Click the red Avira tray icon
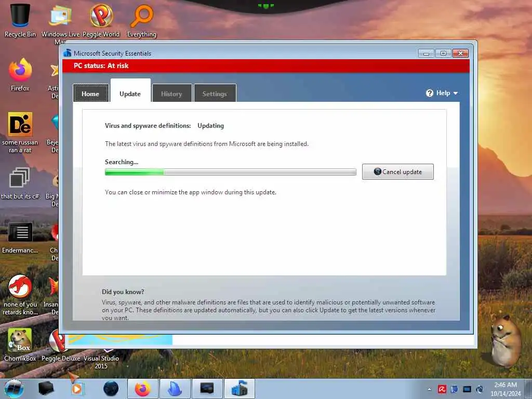Image resolution: width=532 pixels, height=399 pixels. 442,389
